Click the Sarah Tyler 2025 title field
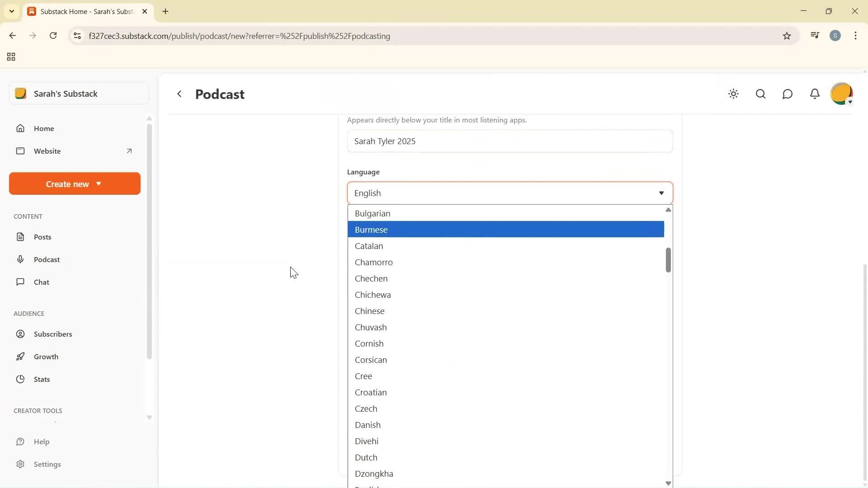The height and width of the screenshot is (488, 868). click(510, 141)
